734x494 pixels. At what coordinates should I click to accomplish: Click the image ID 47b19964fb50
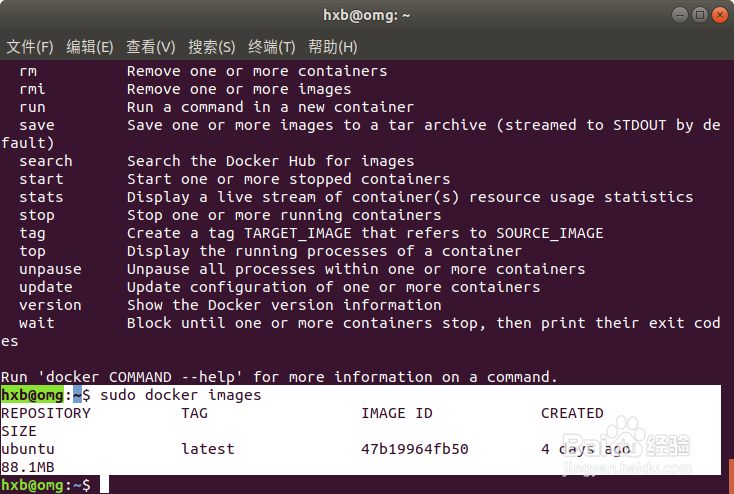pyautogui.click(x=414, y=449)
